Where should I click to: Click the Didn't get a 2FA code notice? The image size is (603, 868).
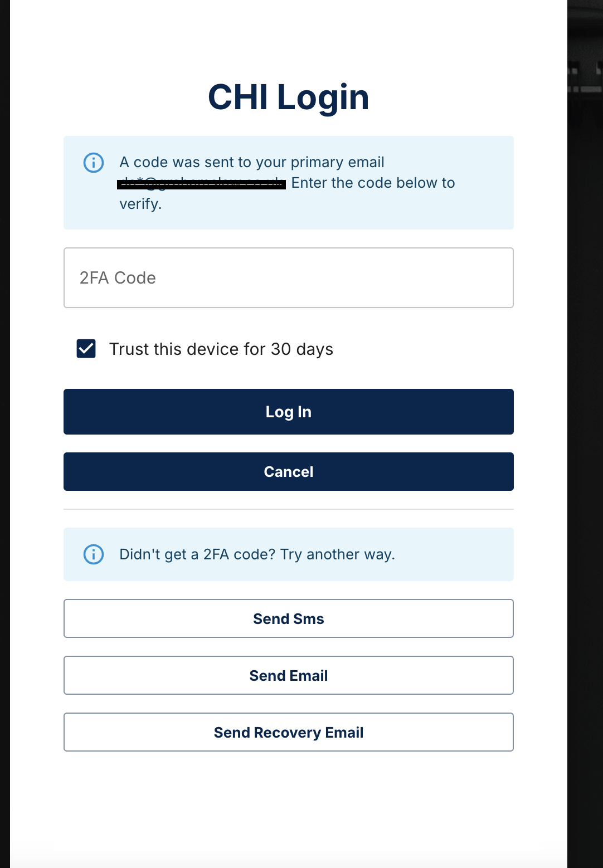pos(289,554)
